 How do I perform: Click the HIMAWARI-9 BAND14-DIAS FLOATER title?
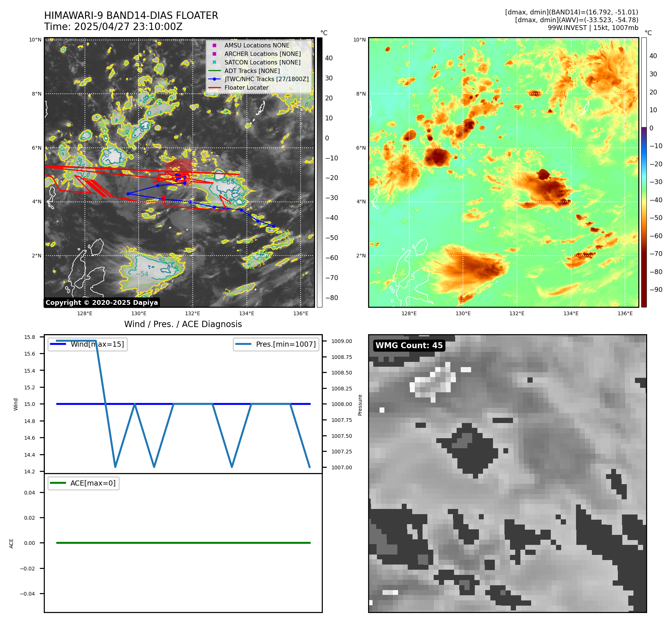(131, 16)
